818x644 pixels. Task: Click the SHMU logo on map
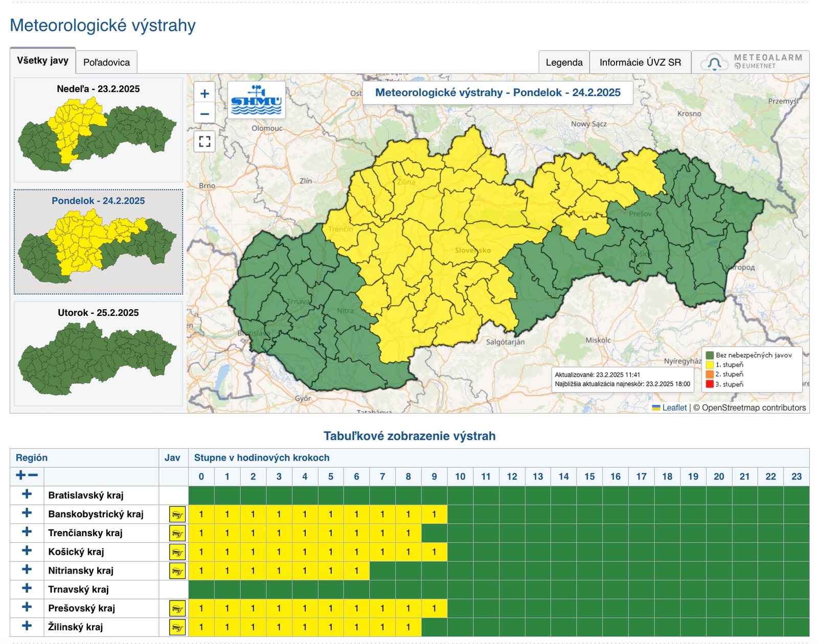coord(256,100)
